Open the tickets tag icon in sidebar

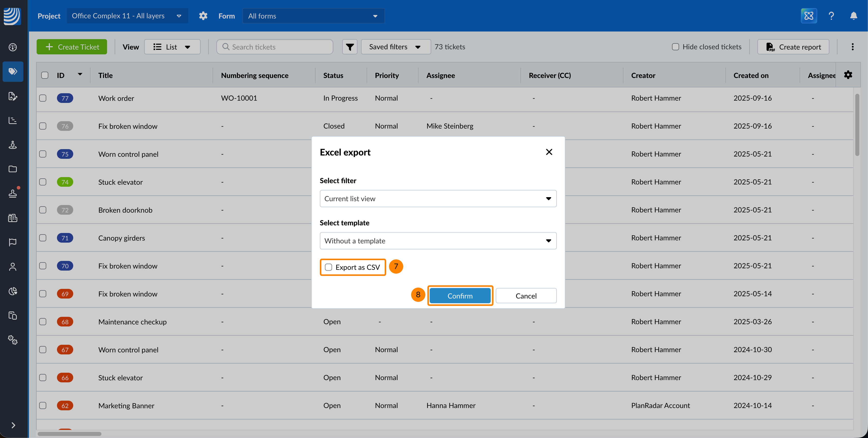pos(13,71)
